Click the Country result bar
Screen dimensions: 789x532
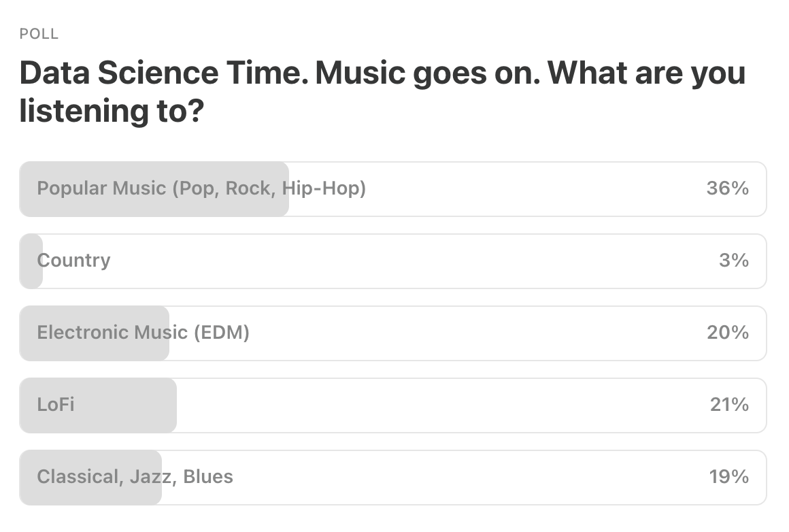(30, 261)
